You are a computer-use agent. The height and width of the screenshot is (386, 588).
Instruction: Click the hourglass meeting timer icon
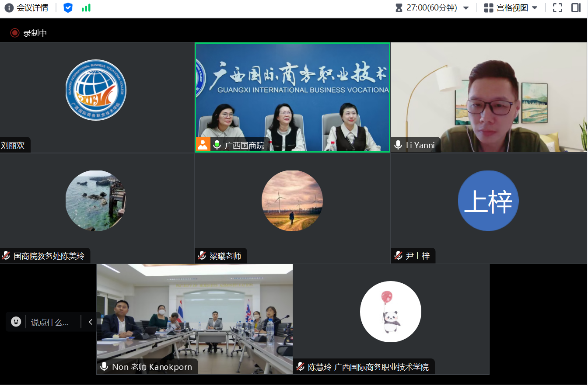[399, 8]
